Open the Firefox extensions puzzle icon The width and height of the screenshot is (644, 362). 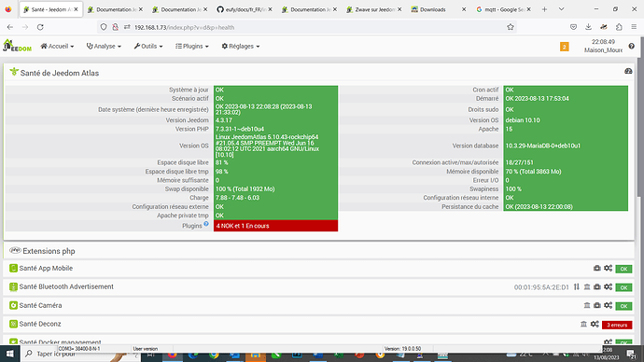coord(619,27)
